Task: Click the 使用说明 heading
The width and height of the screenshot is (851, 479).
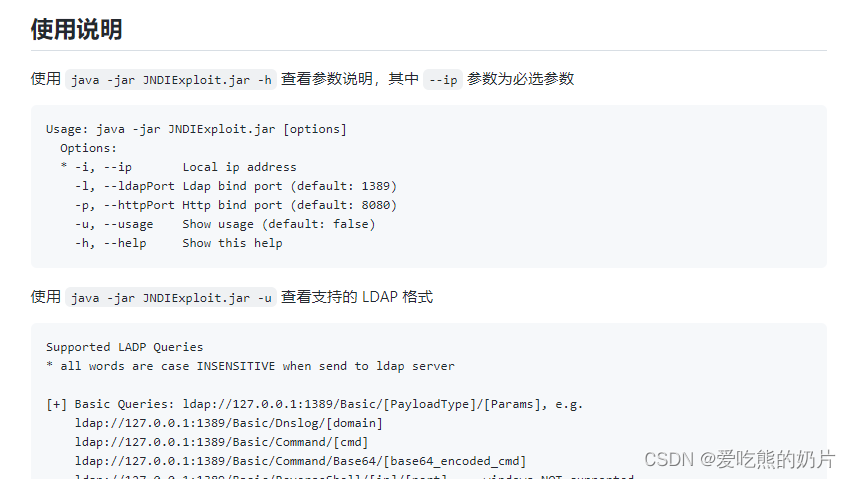Action: click(77, 29)
